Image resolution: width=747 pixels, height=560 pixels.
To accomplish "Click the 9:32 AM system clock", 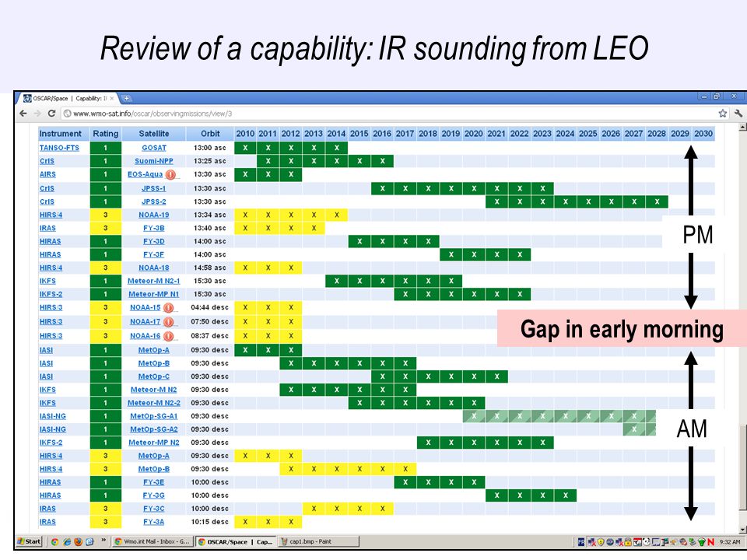I will coord(730,542).
